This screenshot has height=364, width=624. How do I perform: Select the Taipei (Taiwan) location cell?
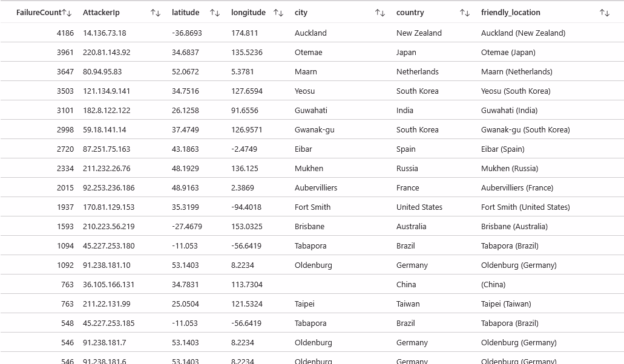[x=506, y=304]
